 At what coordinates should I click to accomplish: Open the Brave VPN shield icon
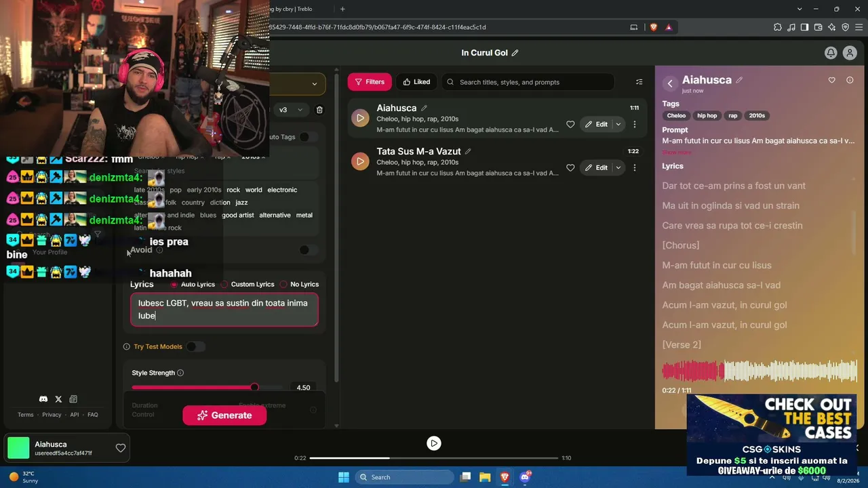click(x=845, y=27)
